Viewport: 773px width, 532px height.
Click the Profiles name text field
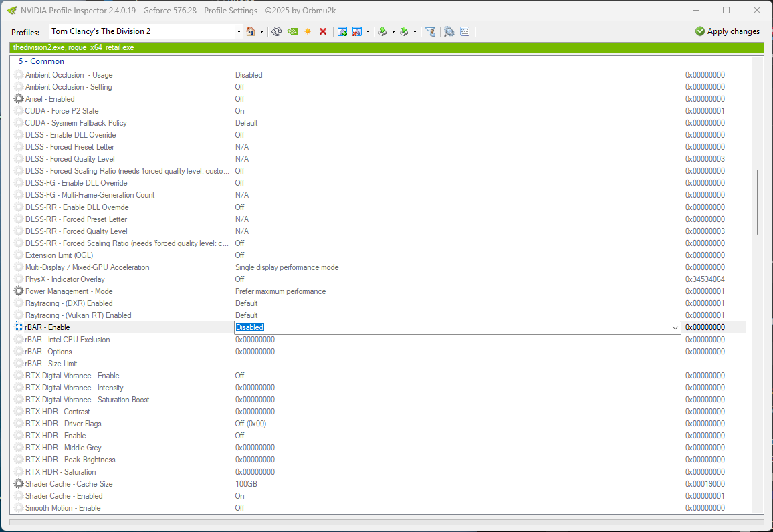(142, 31)
